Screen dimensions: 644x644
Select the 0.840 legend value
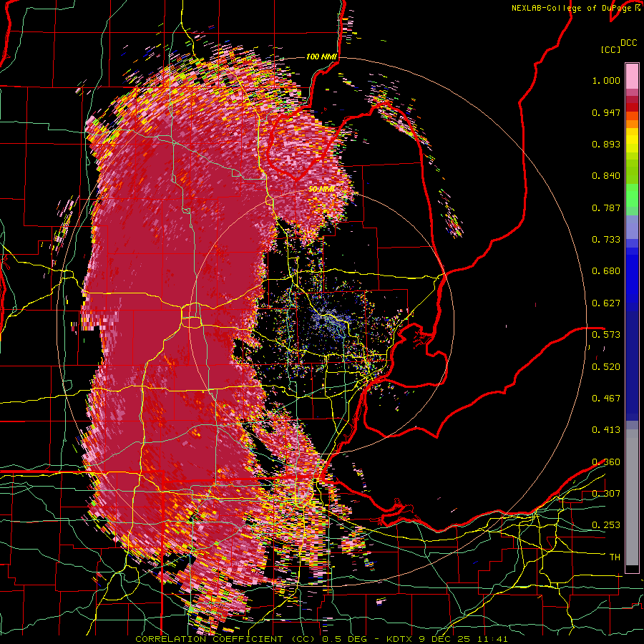point(606,176)
